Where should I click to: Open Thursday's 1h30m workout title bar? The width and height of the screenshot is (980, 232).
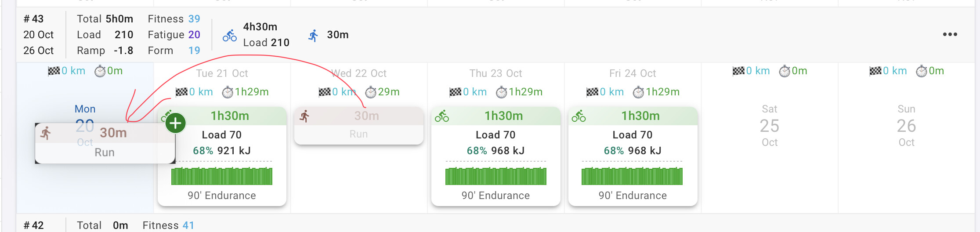click(503, 116)
